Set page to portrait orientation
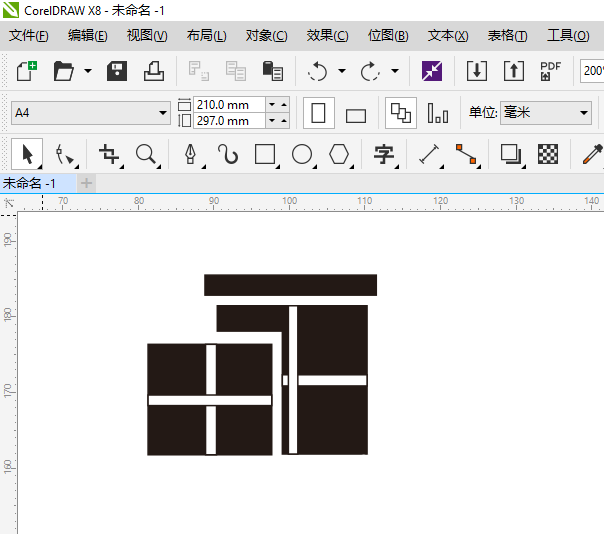 (x=319, y=113)
